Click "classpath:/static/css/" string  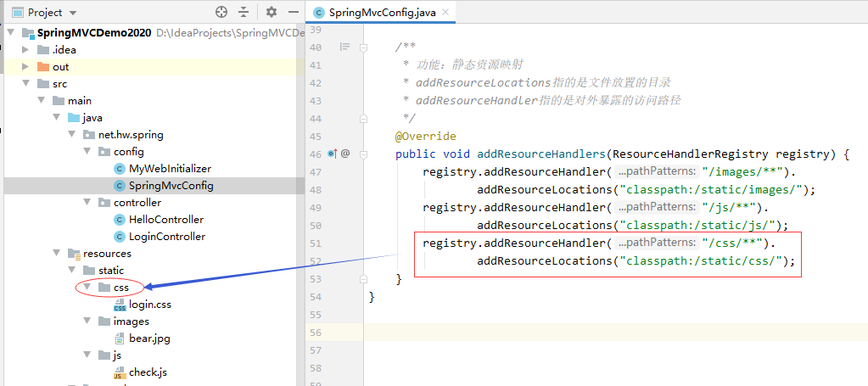click(x=700, y=260)
